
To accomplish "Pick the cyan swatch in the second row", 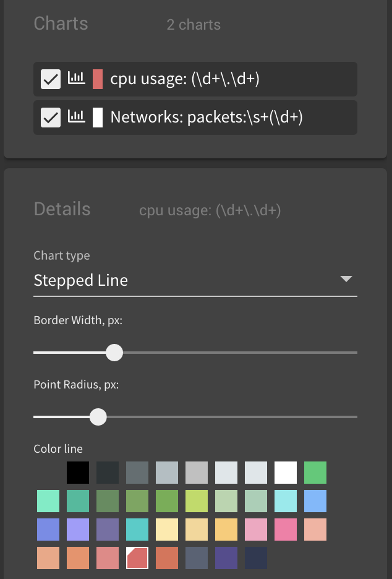I will point(285,500).
